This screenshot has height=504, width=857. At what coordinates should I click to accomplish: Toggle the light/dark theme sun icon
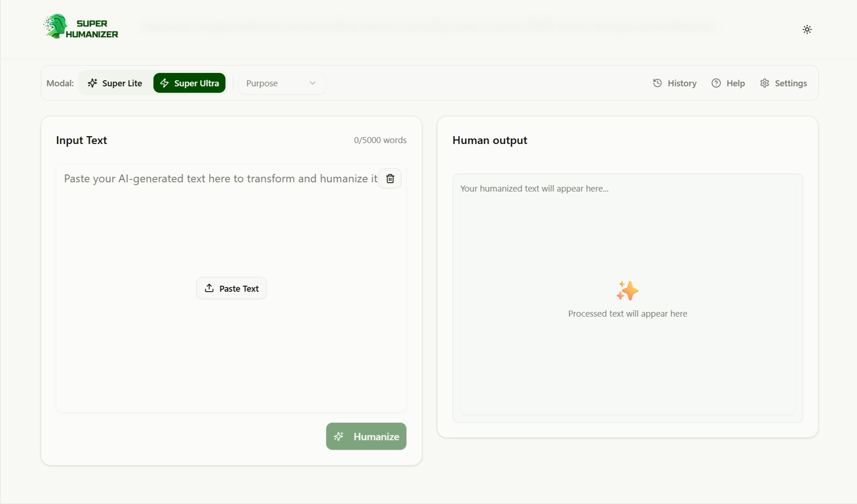[807, 30]
